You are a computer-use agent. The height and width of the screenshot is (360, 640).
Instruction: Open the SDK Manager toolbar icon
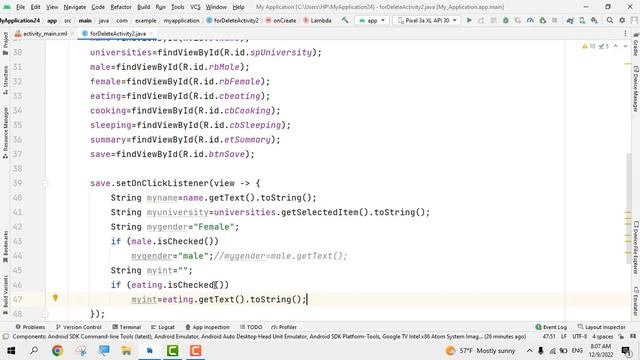pos(594,20)
